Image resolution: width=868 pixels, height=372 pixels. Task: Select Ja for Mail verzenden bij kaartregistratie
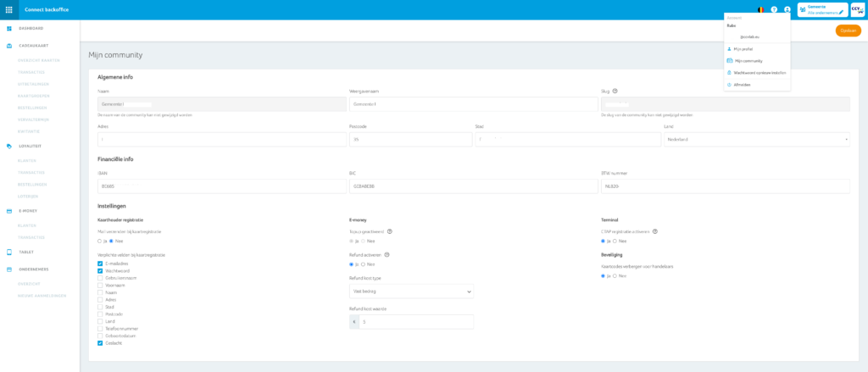click(99, 241)
